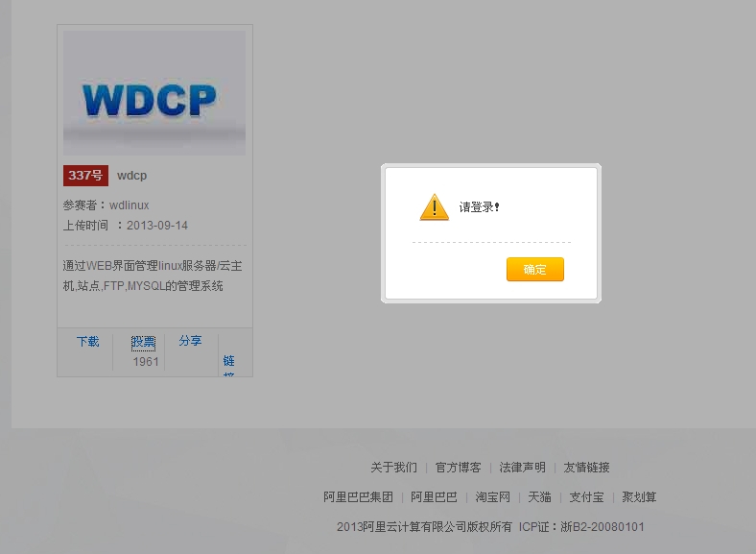Click 友情链接 in the footer
Screen dimensions: 756x554
pos(586,468)
